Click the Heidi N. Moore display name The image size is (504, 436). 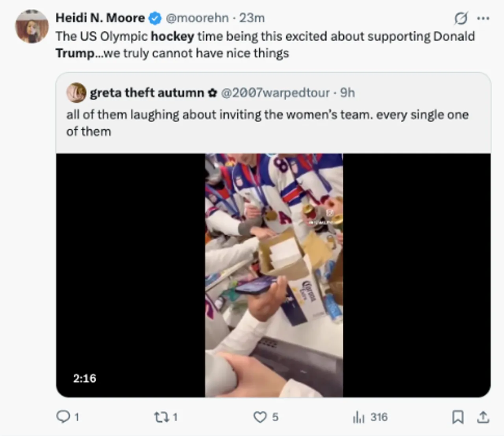pos(100,18)
